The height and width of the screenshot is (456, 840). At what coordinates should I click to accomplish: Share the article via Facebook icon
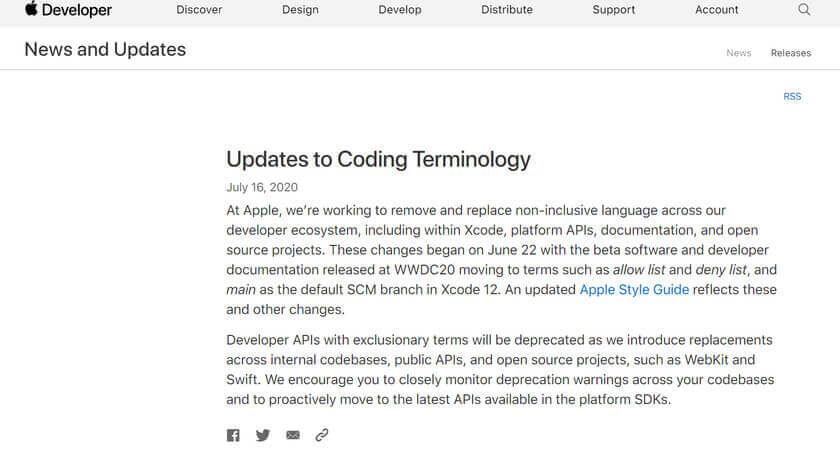click(x=233, y=435)
